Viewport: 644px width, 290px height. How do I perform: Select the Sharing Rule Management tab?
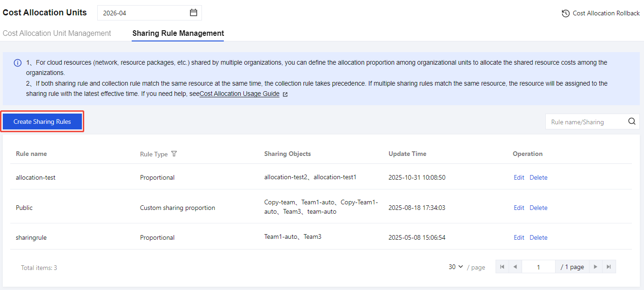click(178, 34)
